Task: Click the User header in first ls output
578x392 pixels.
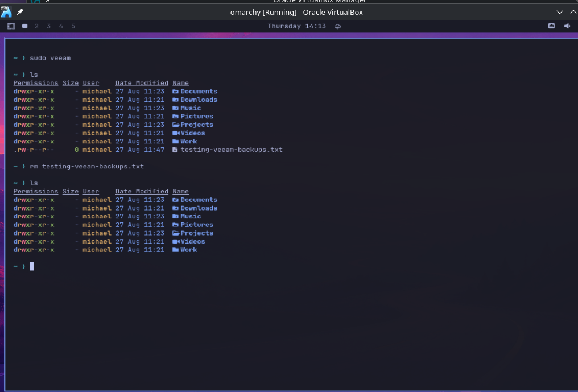Action: (90, 83)
